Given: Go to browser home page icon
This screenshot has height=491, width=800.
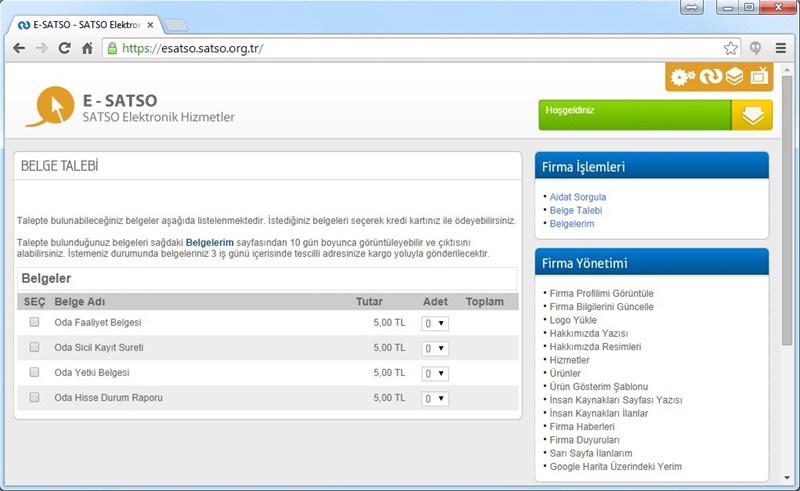Looking at the screenshot, I should (88, 48).
